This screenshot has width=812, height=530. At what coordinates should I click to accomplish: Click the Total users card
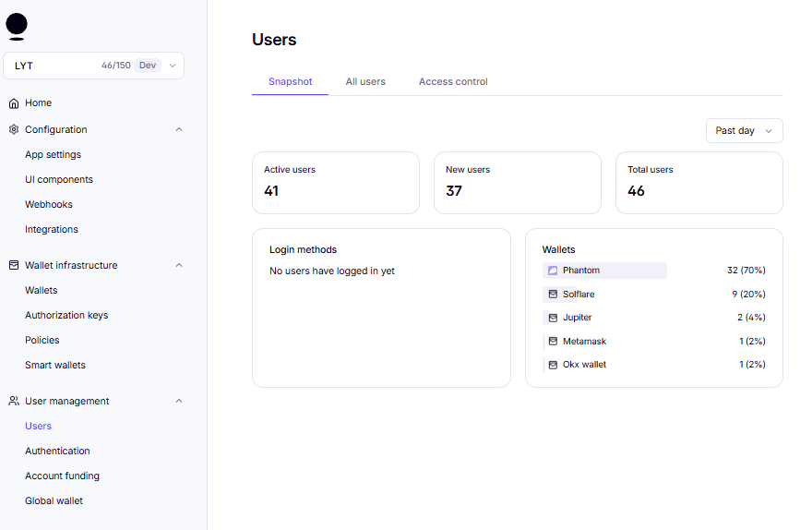(x=699, y=183)
